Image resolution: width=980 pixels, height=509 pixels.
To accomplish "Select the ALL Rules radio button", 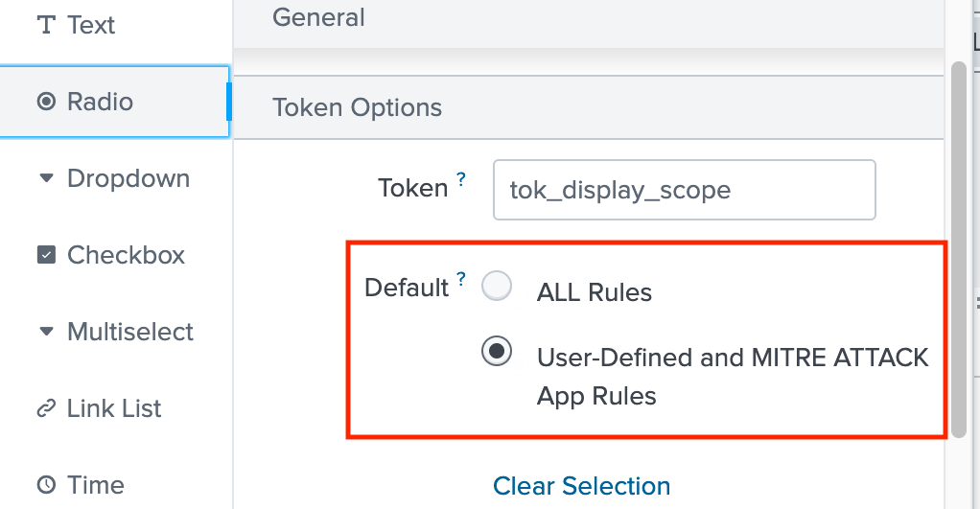I will (497, 287).
